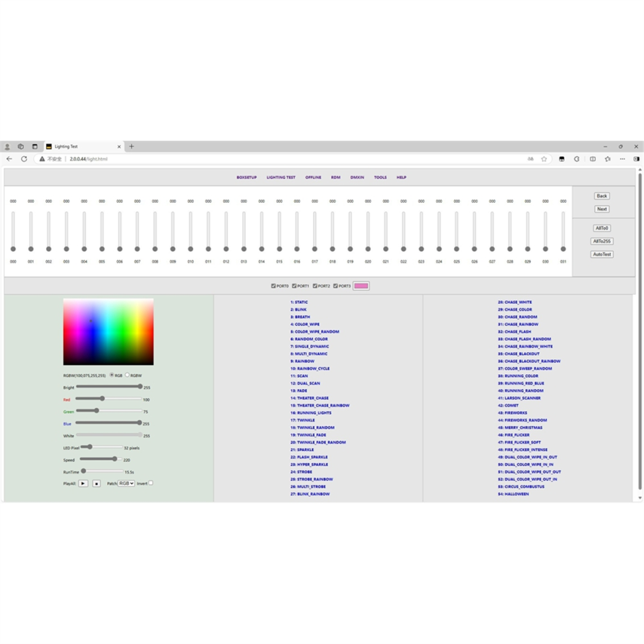This screenshot has height=644, width=644.
Task: Click the AutoTest button
Action: (602, 254)
